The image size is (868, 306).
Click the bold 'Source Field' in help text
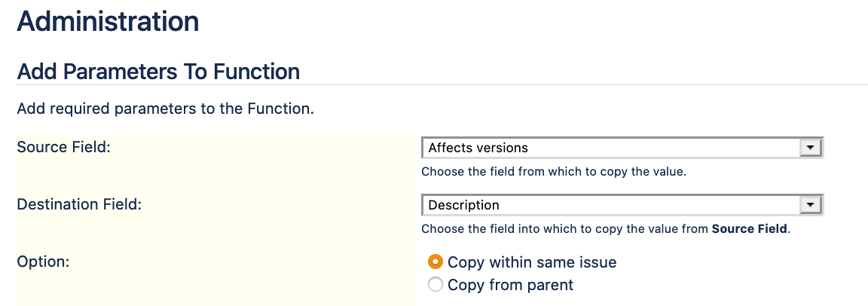point(749,228)
